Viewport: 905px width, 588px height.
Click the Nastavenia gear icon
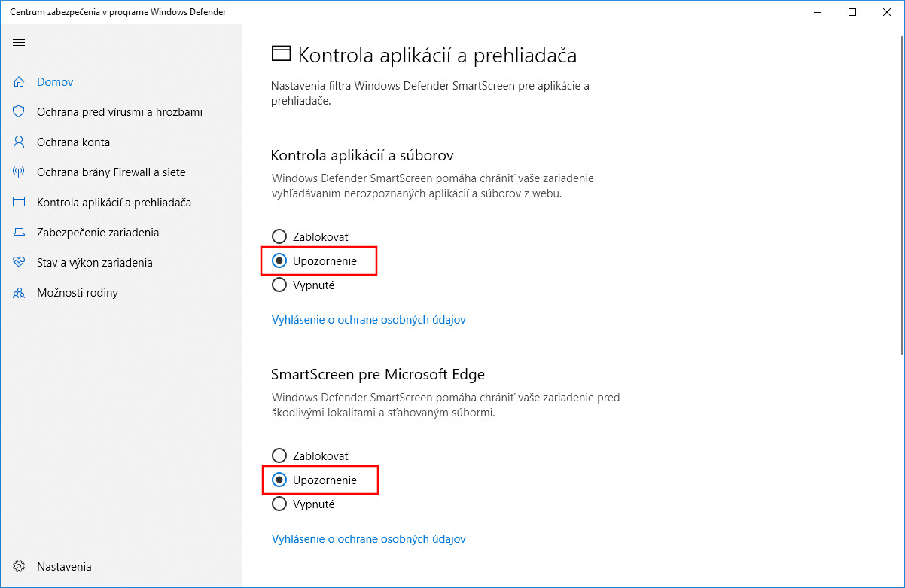(20, 567)
